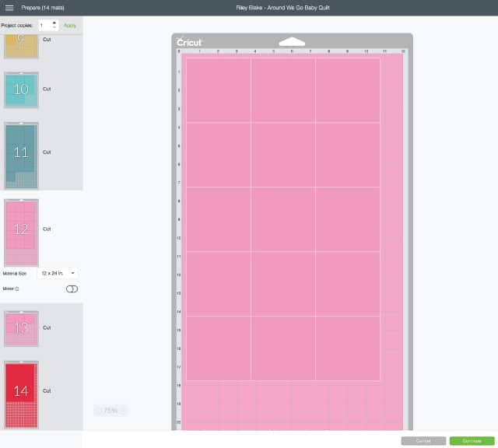Select the bottom-left pink square on mat

219,348
